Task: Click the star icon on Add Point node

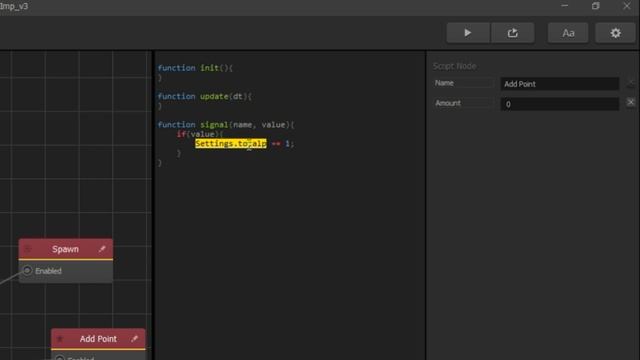Action: [x=60, y=339]
